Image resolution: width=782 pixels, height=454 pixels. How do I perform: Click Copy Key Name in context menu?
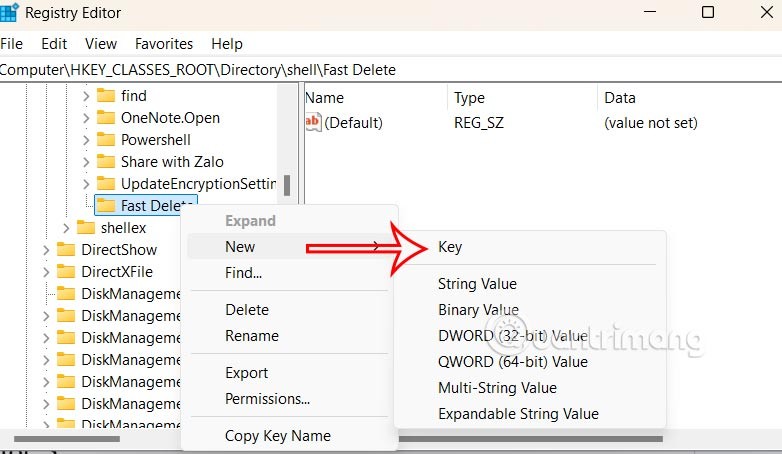click(277, 436)
